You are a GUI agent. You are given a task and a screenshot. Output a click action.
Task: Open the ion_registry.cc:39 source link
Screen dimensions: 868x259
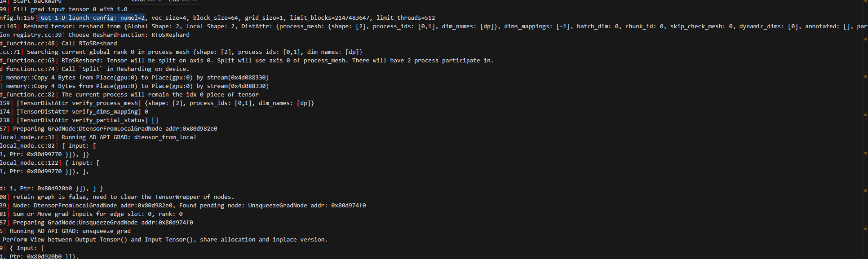[x=31, y=35]
